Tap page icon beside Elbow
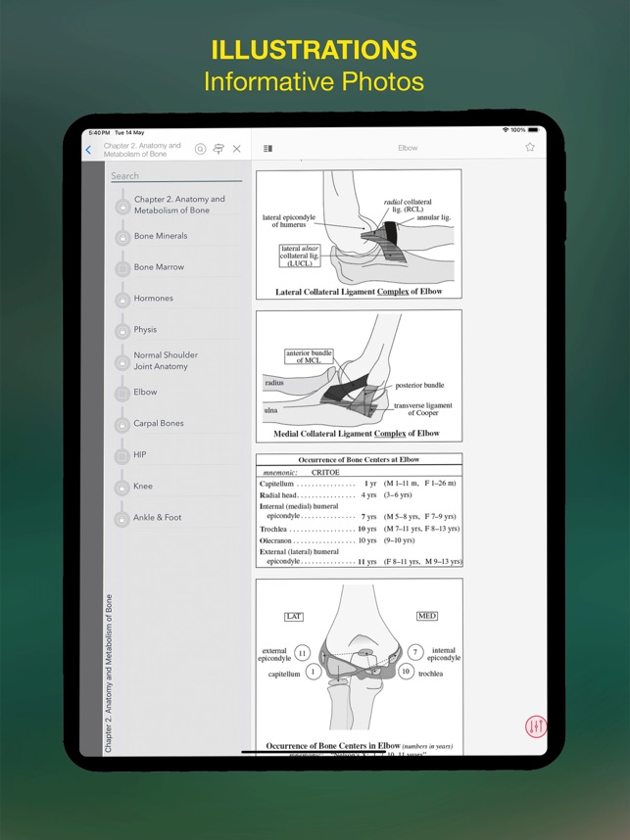The height and width of the screenshot is (840, 630). click(122, 394)
